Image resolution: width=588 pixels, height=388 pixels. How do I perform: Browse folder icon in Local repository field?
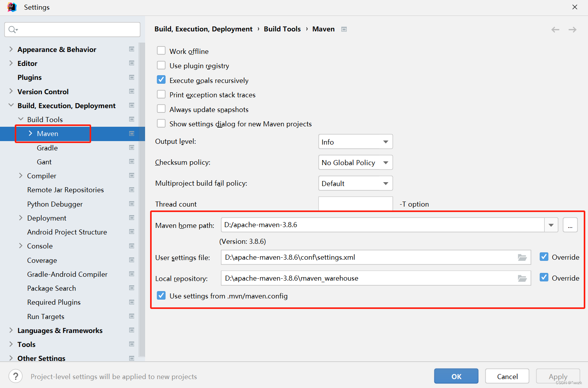[x=522, y=278]
